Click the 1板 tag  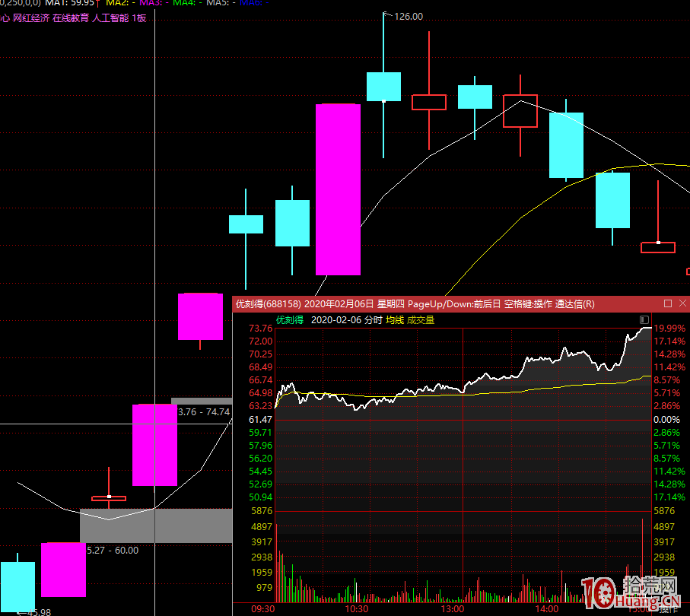(x=139, y=18)
